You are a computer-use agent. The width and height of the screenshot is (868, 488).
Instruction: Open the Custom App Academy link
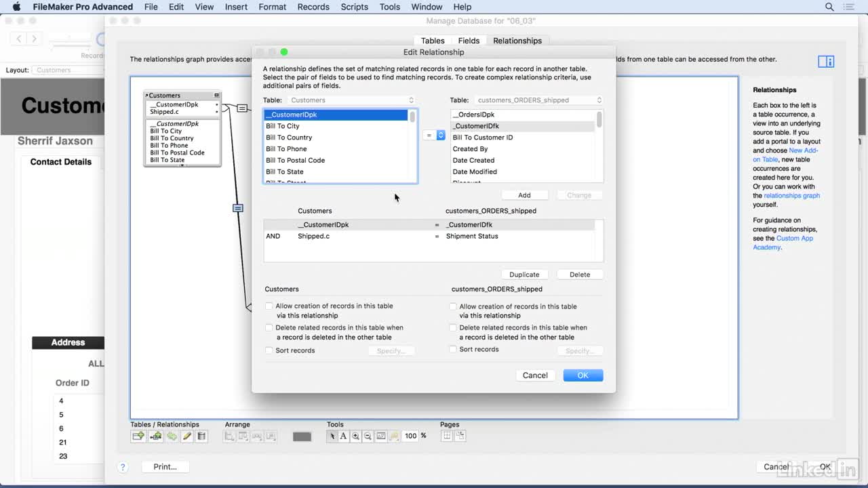click(x=783, y=243)
